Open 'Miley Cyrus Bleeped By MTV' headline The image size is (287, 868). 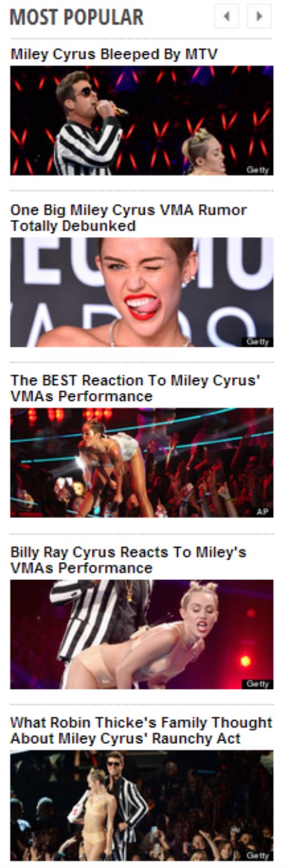pos(114,55)
